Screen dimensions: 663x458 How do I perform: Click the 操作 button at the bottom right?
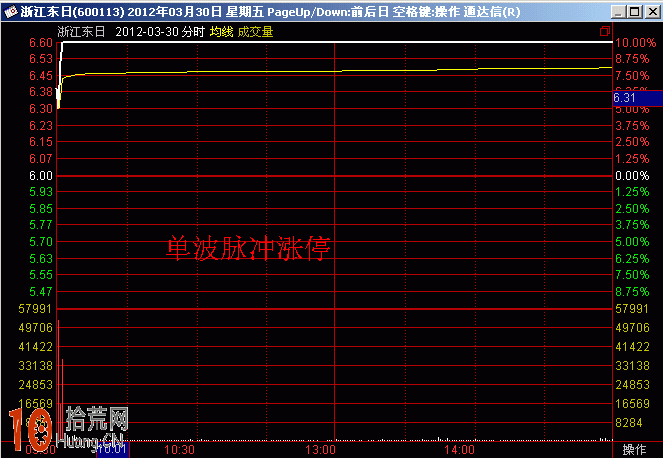[634, 450]
